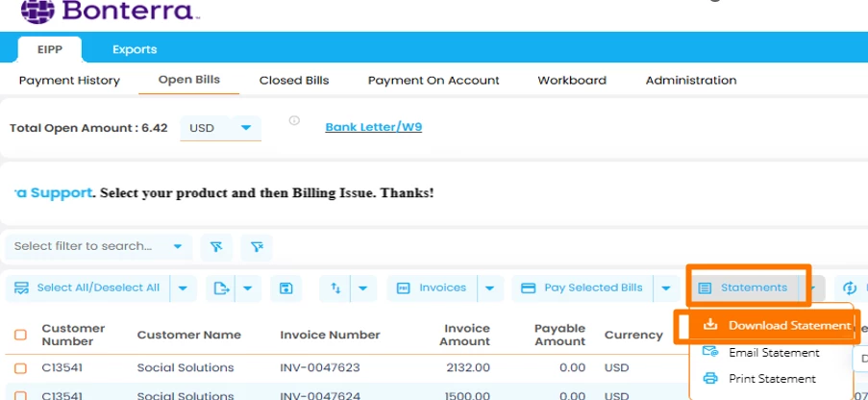The image size is (868, 400).
Task: Click the apply filter funnel icon
Action: [x=216, y=247]
